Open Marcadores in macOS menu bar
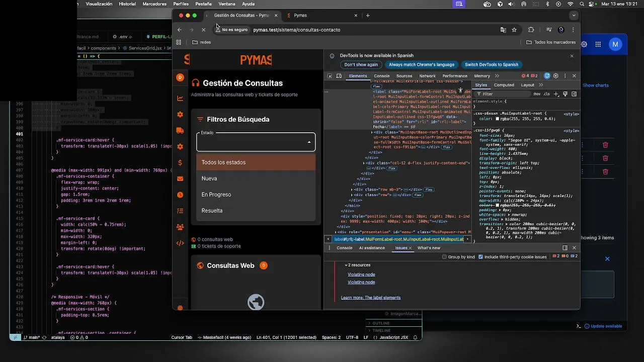The height and width of the screenshot is (362, 644). point(154,4)
